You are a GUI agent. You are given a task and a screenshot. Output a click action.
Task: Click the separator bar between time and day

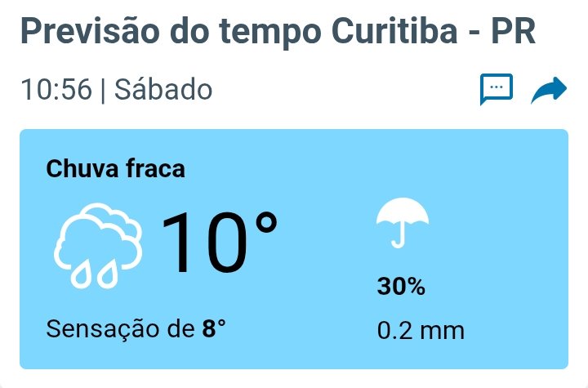[x=104, y=90]
